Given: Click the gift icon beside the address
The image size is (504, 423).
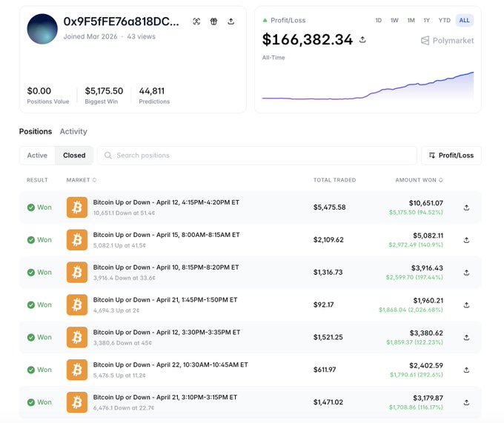Looking at the screenshot, I should (x=213, y=21).
